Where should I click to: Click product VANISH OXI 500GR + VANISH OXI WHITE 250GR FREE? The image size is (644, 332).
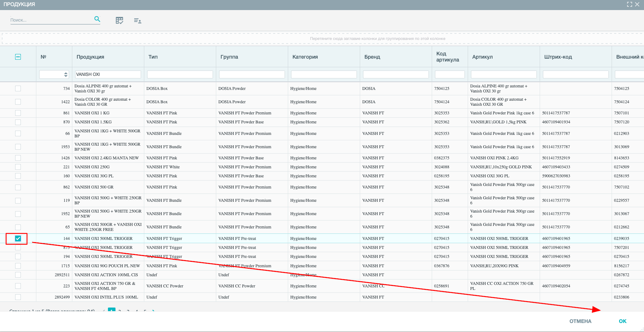click(108, 227)
